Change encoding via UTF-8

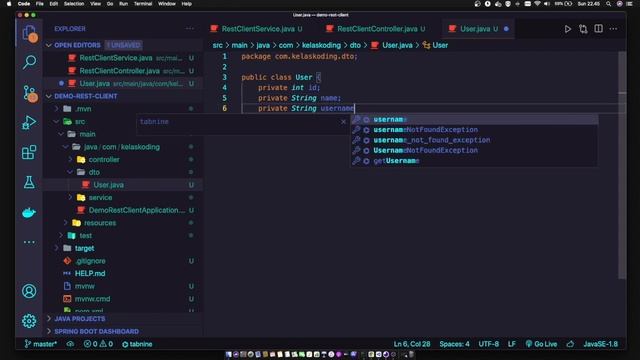(489, 344)
